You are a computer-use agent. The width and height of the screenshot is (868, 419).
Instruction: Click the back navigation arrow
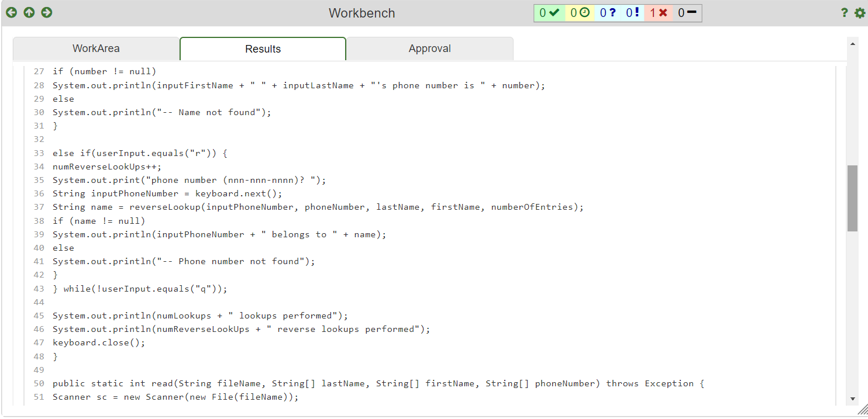click(11, 12)
